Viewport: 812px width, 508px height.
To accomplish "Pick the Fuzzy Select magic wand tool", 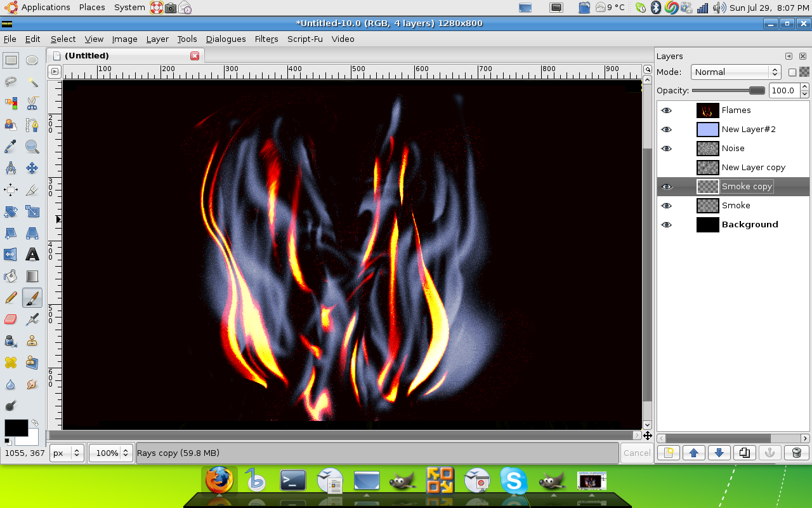I will point(32,82).
